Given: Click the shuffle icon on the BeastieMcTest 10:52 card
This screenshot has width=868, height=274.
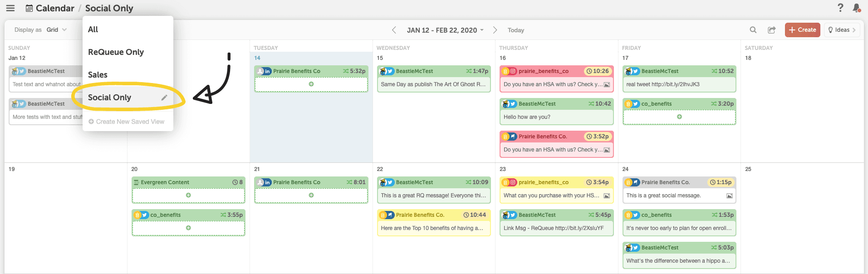Looking at the screenshot, I should tap(714, 71).
